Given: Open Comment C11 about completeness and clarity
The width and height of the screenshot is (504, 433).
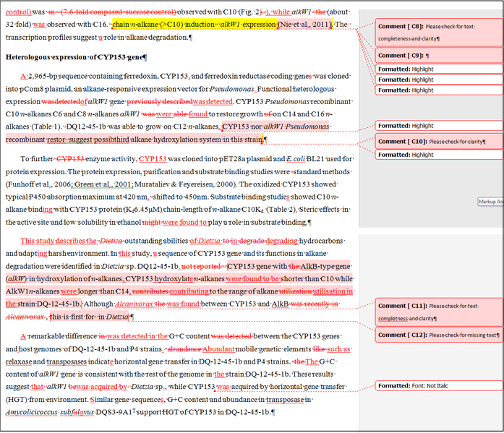Looking at the screenshot, I should pyautogui.click(x=439, y=312).
